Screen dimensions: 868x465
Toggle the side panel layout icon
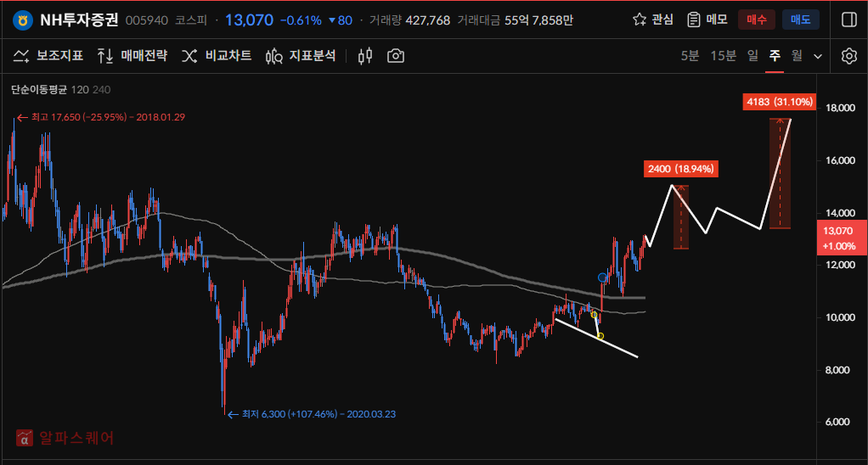pyautogui.click(x=849, y=20)
